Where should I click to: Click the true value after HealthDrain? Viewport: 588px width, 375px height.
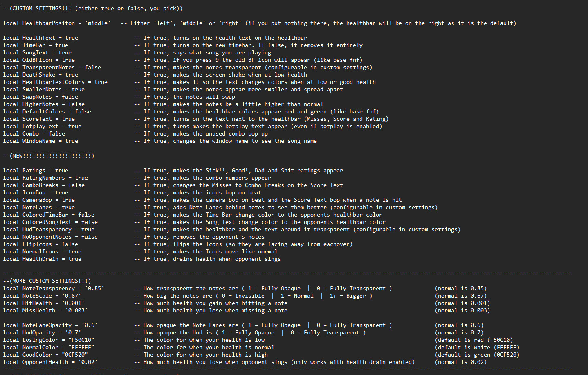[x=75, y=259]
